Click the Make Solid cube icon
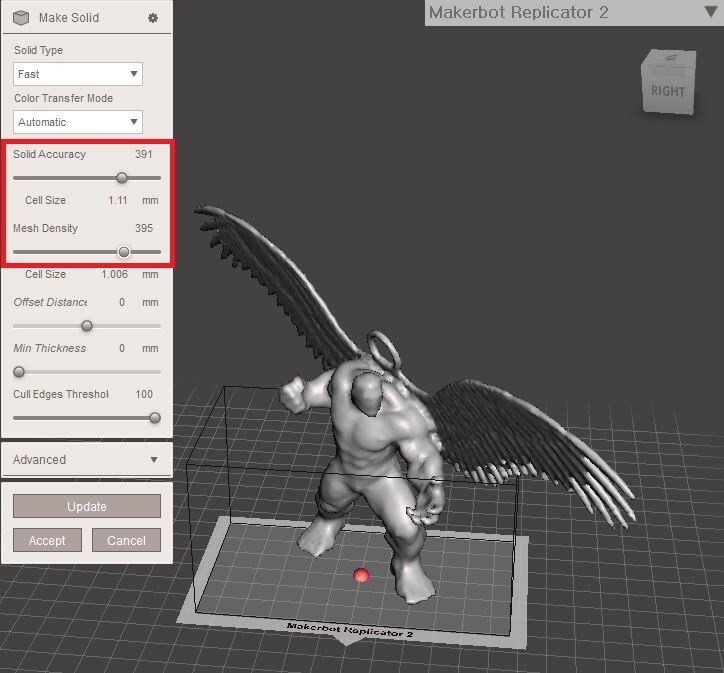Screen dimensions: 724x673 pos(21,18)
